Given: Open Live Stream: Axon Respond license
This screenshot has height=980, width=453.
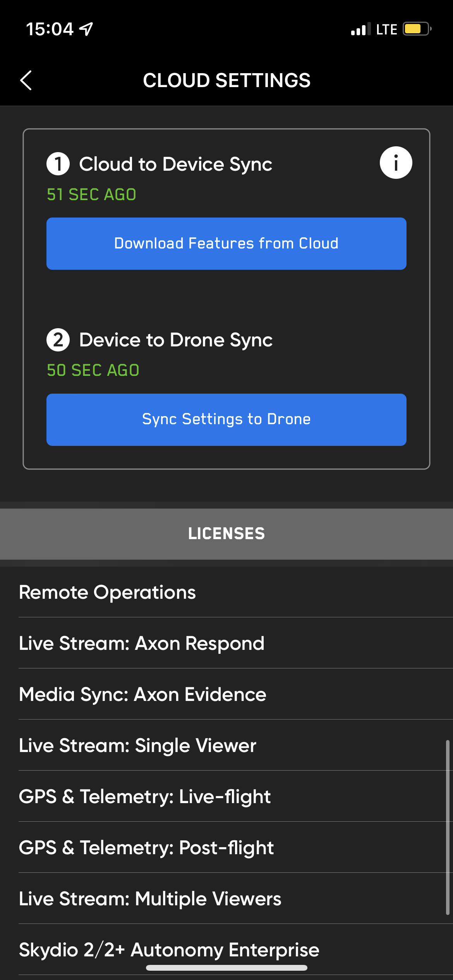Looking at the screenshot, I should 142,643.
